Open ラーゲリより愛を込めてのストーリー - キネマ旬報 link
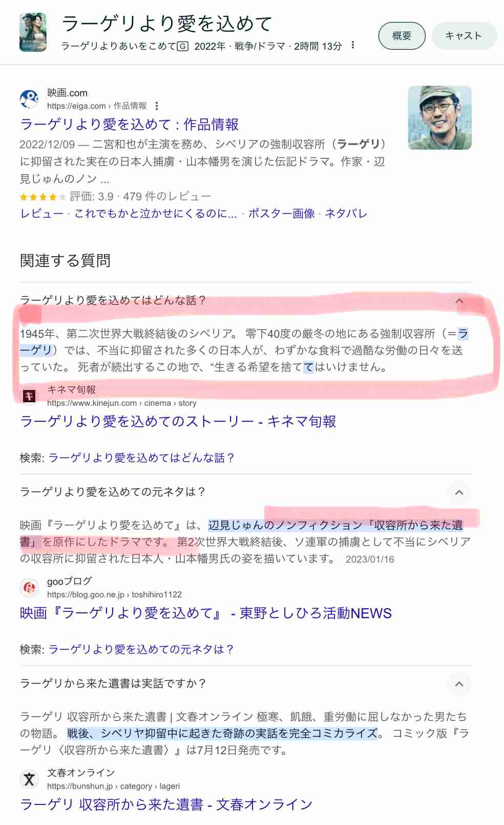 [178, 422]
